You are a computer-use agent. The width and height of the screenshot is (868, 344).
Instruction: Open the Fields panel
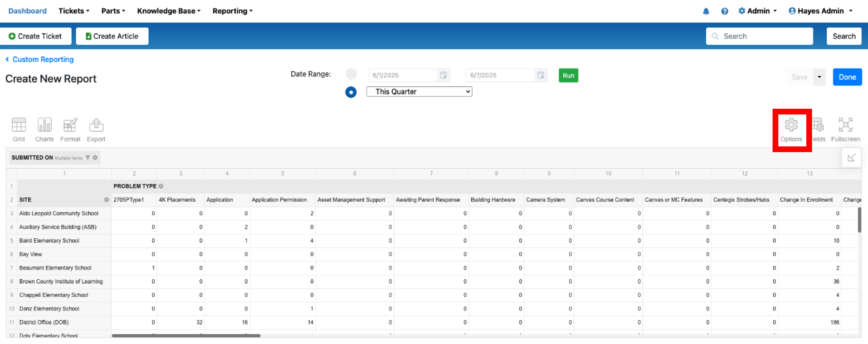click(818, 130)
